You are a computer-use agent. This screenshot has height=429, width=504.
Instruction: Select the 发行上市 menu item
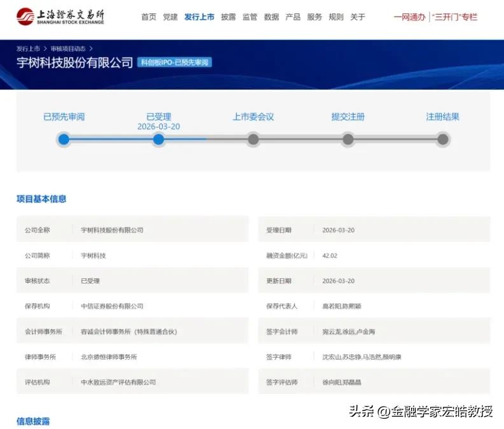pos(199,17)
